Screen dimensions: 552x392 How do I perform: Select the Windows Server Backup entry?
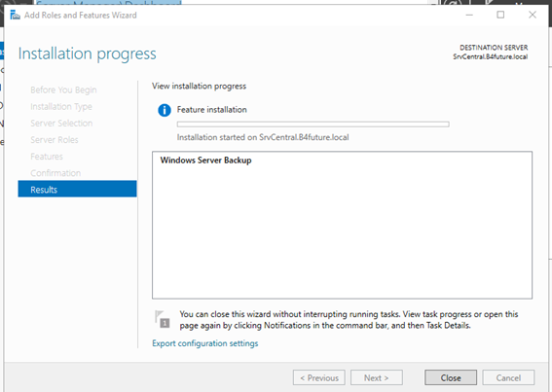coord(206,160)
